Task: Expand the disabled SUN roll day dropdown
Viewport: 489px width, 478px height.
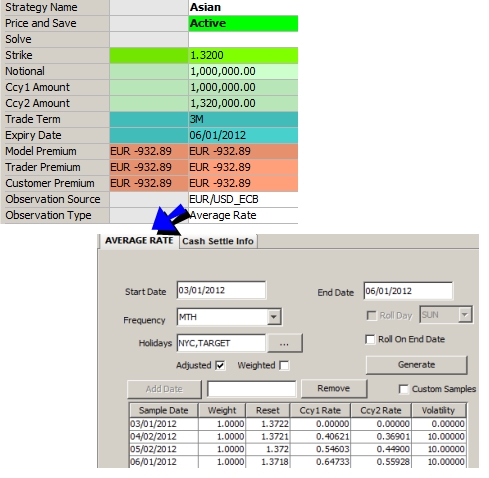Action: [x=465, y=314]
